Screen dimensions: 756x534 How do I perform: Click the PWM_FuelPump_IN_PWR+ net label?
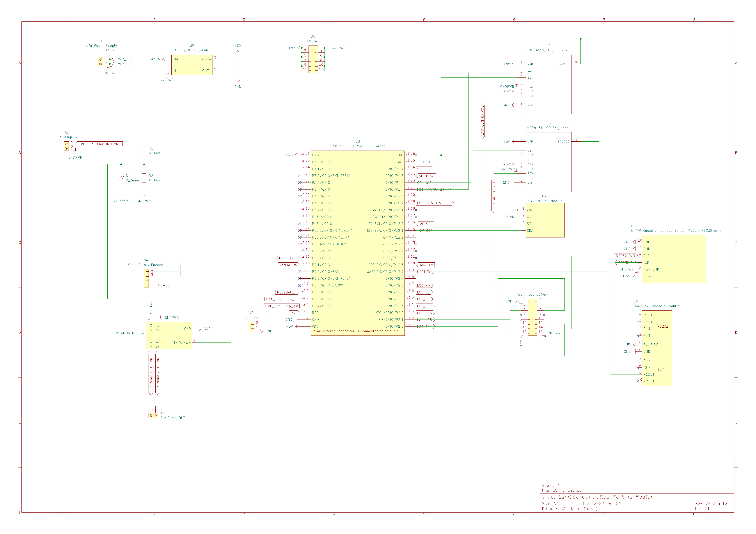[x=99, y=144]
